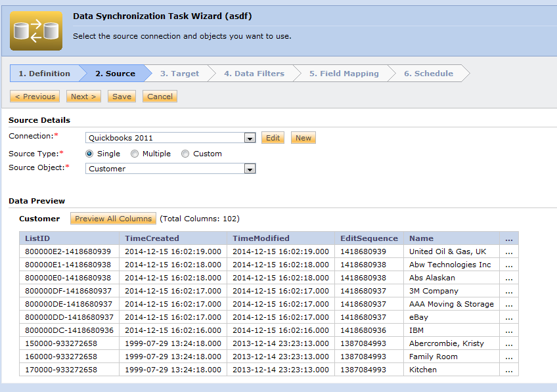This screenshot has height=392, width=557.
Task: Edit the selected connection
Action: click(273, 138)
